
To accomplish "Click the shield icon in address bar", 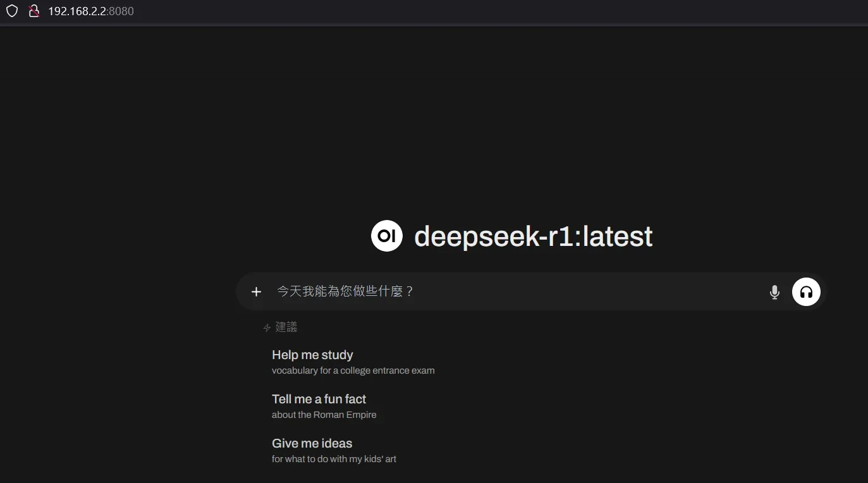I will 12,11.
